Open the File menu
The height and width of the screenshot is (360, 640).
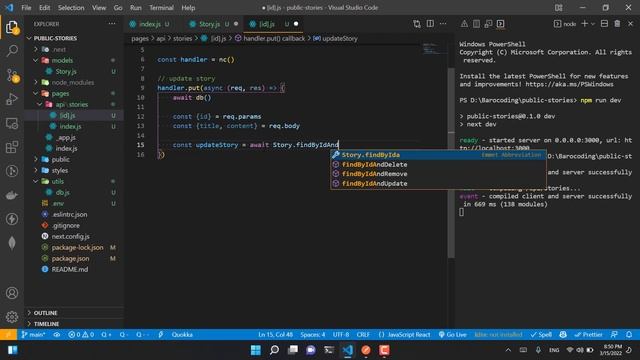point(26,8)
